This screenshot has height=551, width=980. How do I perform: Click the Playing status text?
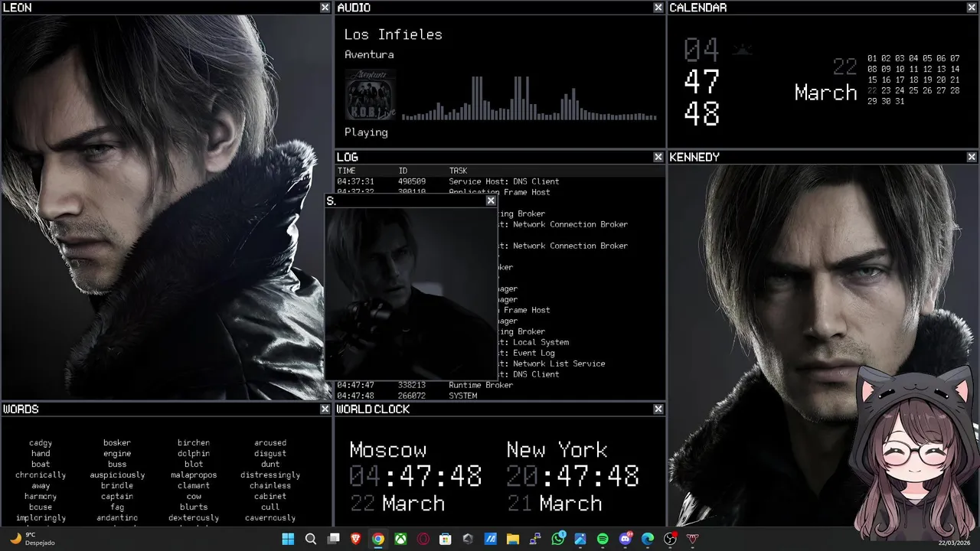[366, 132]
